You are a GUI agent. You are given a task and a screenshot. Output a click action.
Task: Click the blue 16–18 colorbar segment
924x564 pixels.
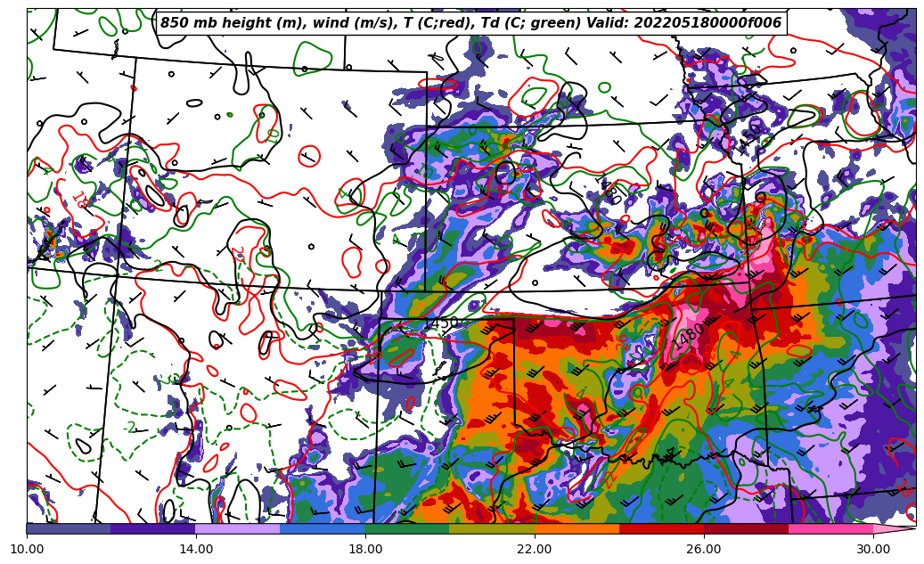tap(323, 528)
